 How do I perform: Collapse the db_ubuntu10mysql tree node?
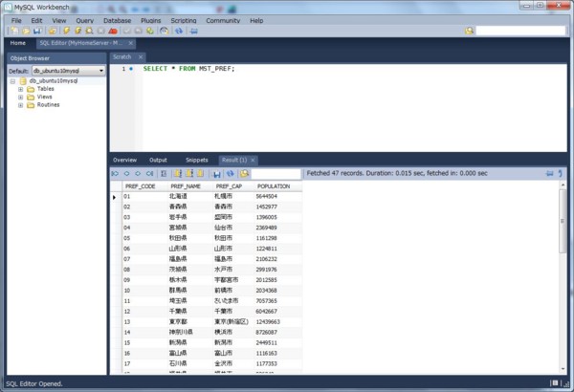tap(12, 81)
